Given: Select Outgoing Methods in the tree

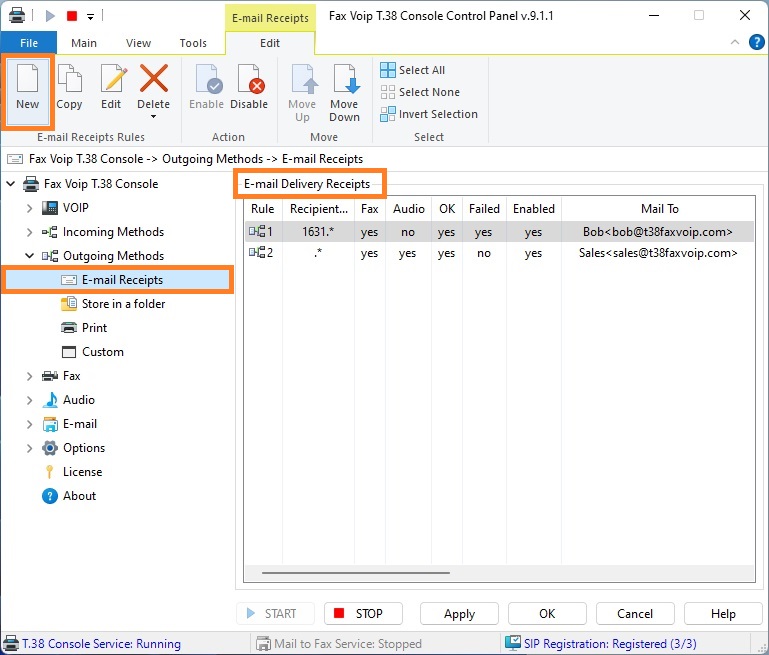Looking at the screenshot, I should [113, 256].
